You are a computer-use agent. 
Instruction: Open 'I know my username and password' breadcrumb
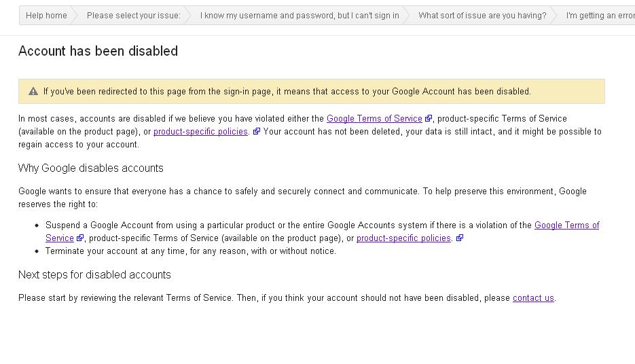300,16
